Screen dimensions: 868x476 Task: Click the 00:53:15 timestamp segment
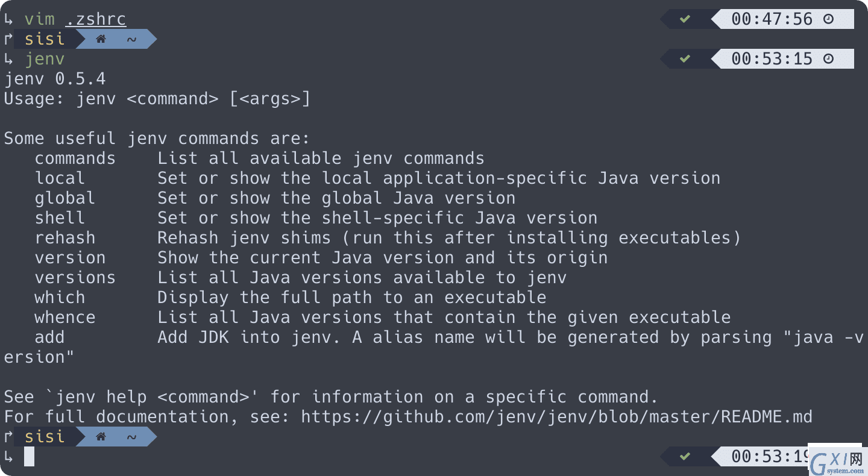(772, 59)
